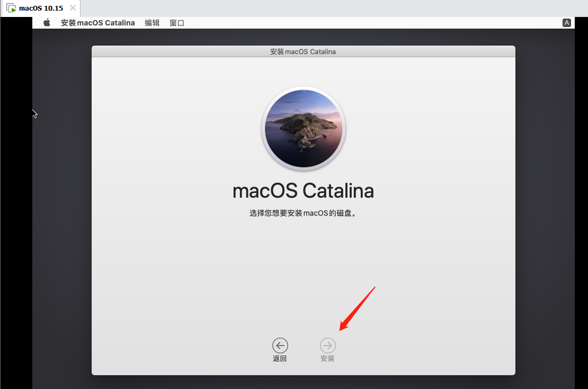Click the 安装 install arrow button
The width and height of the screenshot is (588, 389).
pyautogui.click(x=328, y=346)
